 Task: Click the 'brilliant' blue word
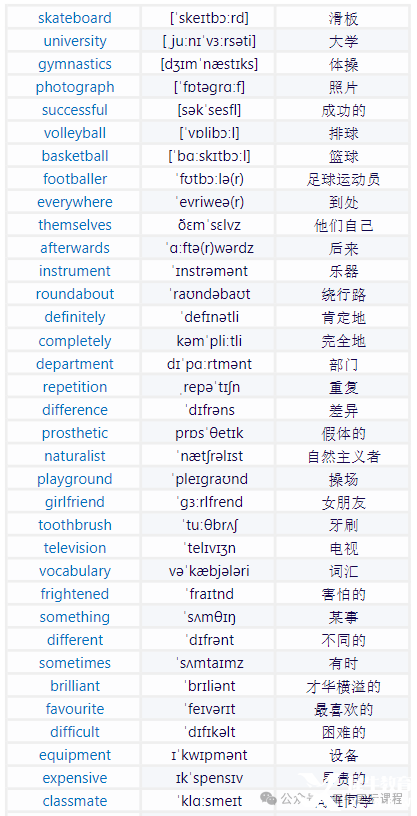(74, 686)
